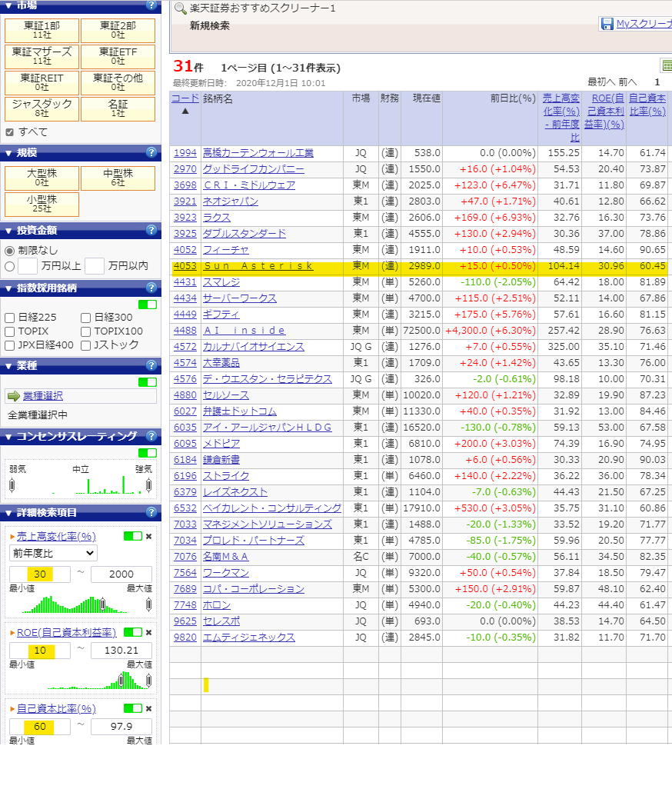Screen dimensions: 672x809
Task: Collapse the 詳細検索項目 section
Action: (x=8, y=513)
